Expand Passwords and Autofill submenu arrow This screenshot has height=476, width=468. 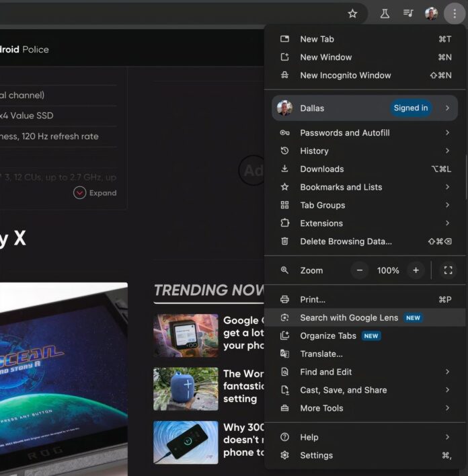tap(447, 132)
